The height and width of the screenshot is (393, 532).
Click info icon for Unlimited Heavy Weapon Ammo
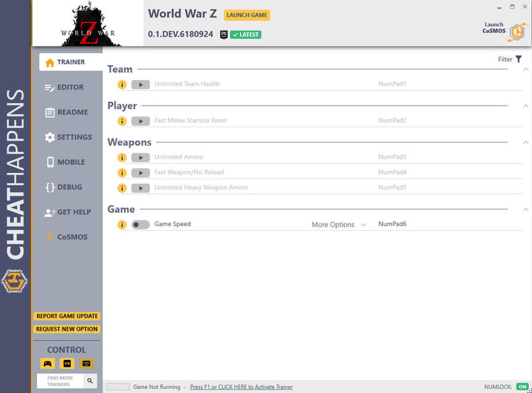122,188
